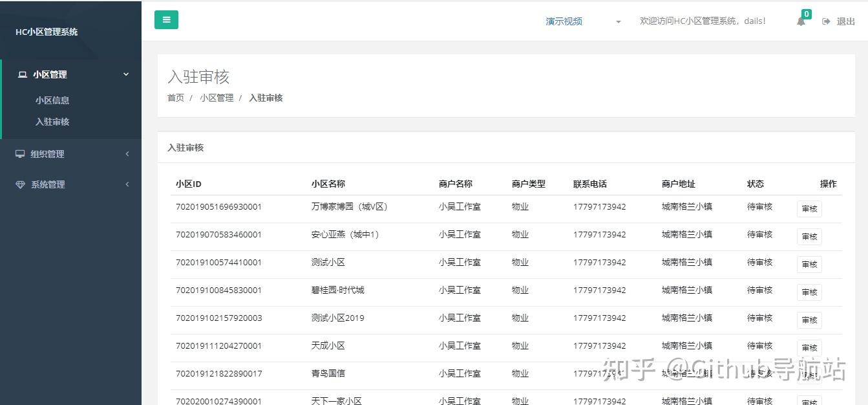Click 审核 for 万博家博园（城V区）

tap(809, 209)
